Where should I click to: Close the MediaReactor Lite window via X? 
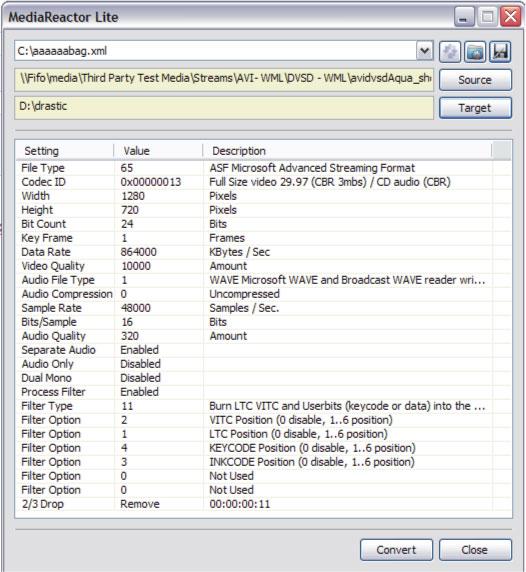(510, 17)
